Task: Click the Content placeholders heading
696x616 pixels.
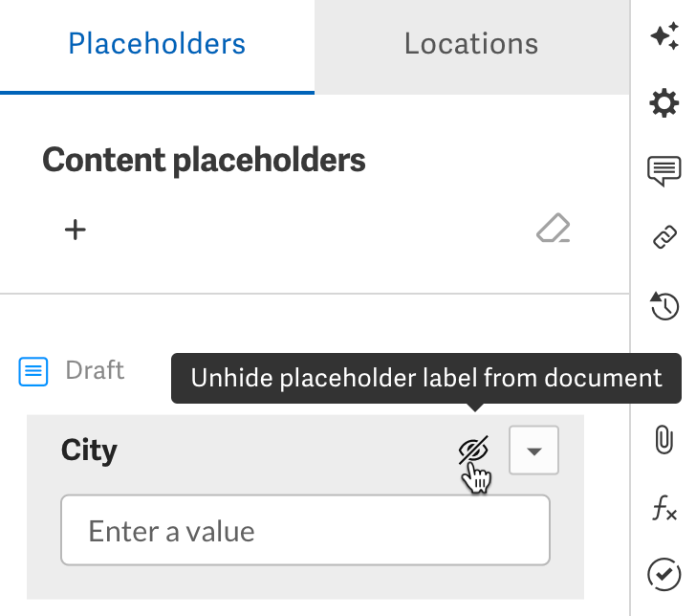Action: [204, 160]
